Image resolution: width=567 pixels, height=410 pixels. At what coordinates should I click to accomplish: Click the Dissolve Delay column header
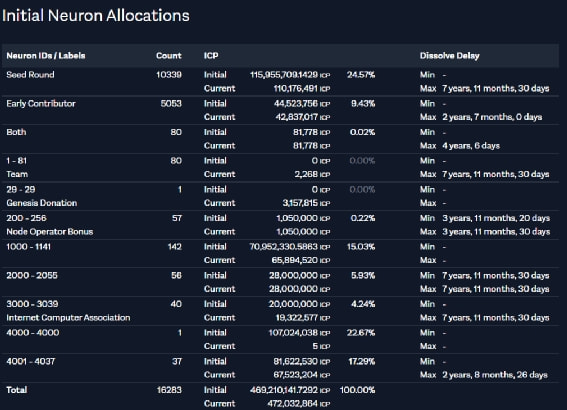[x=449, y=56]
